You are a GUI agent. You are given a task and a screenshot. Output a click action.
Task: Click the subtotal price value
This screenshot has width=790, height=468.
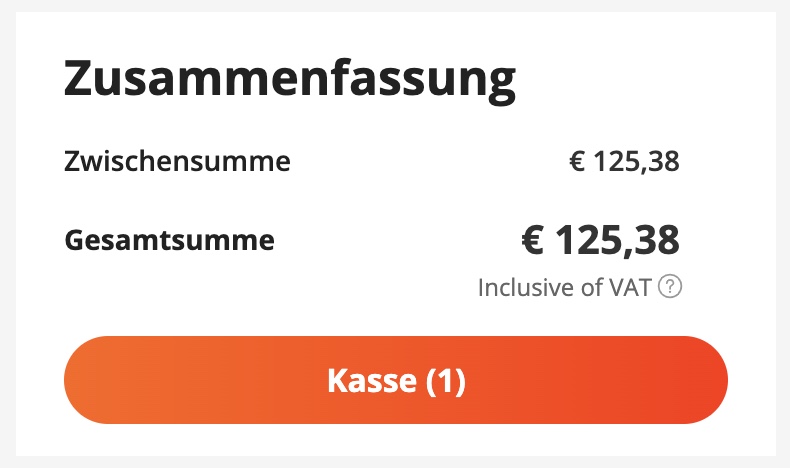(x=624, y=160)
